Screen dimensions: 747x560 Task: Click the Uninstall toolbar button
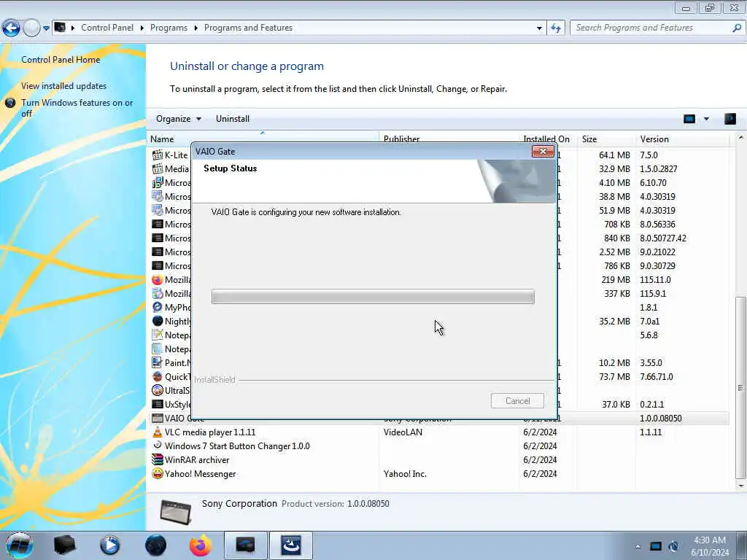point(233,119)
